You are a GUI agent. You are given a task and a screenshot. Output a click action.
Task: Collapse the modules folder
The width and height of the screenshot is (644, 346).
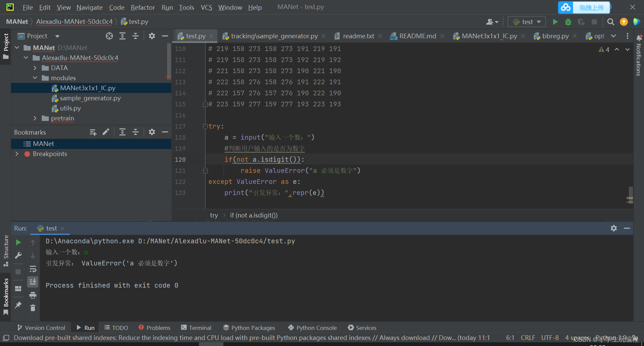[35, 78]
